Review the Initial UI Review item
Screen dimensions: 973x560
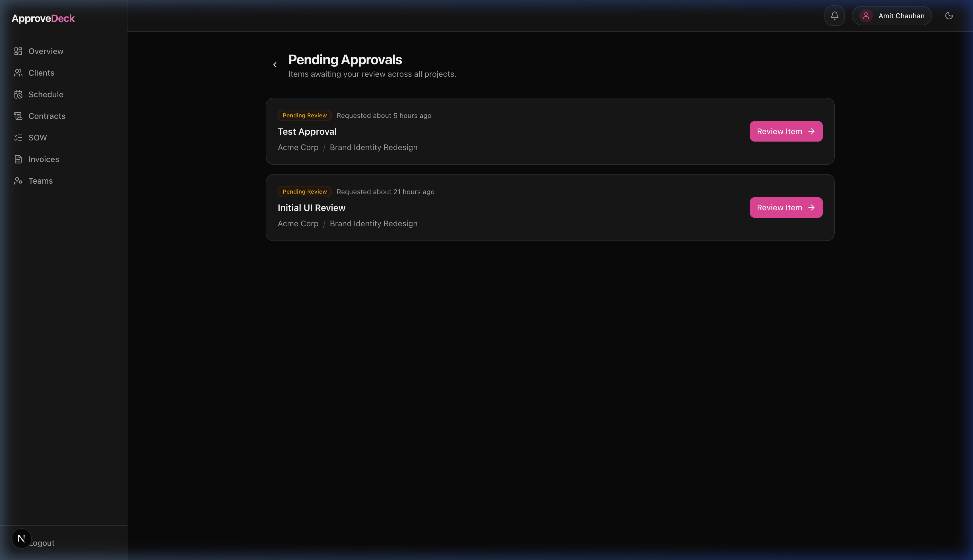point(786,208)
